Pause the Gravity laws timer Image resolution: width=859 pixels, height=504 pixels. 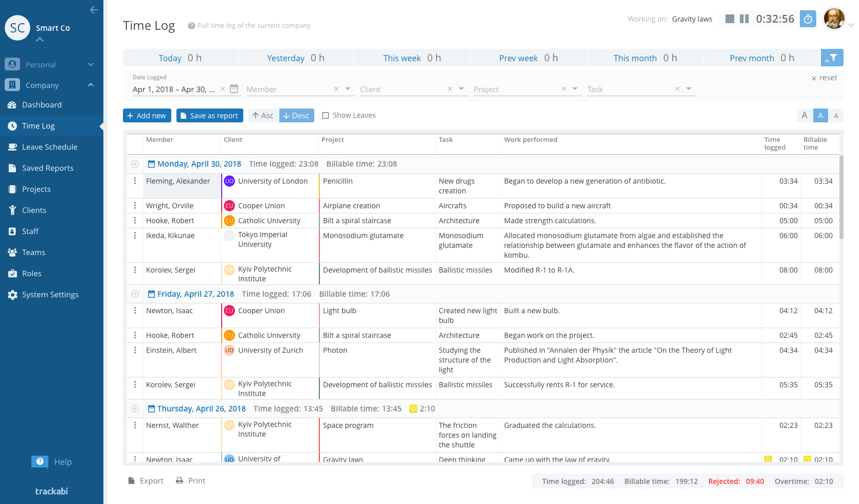point(744,19)
